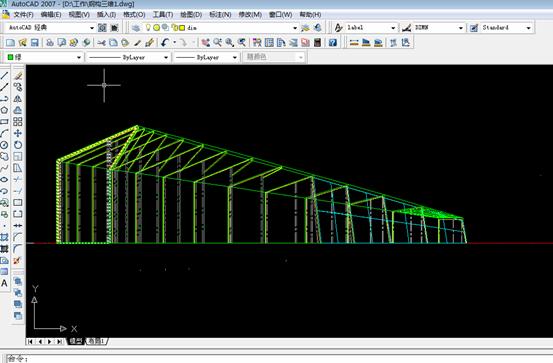
Task: Expand the first ByLayer linetype dropdown
Action: pos(128,57)
